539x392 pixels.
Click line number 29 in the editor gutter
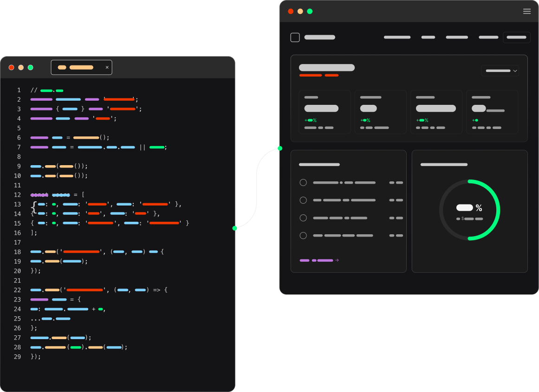17,357
